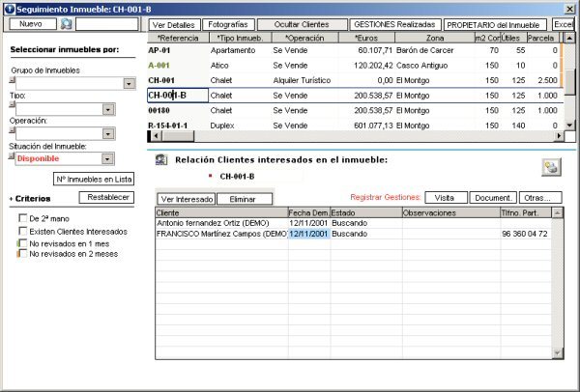This screenshot has width=580, height=392.
Task: Click small button beside Situación del Inmueble field
Action: pyautogui.click(x=12, y=155)
